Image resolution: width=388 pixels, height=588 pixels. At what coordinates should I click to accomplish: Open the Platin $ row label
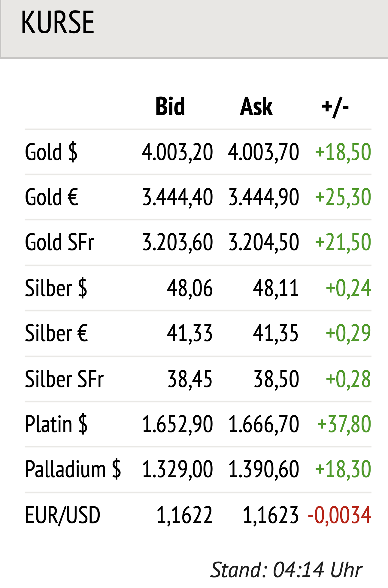pyautogui.click(x=56, y=424)
